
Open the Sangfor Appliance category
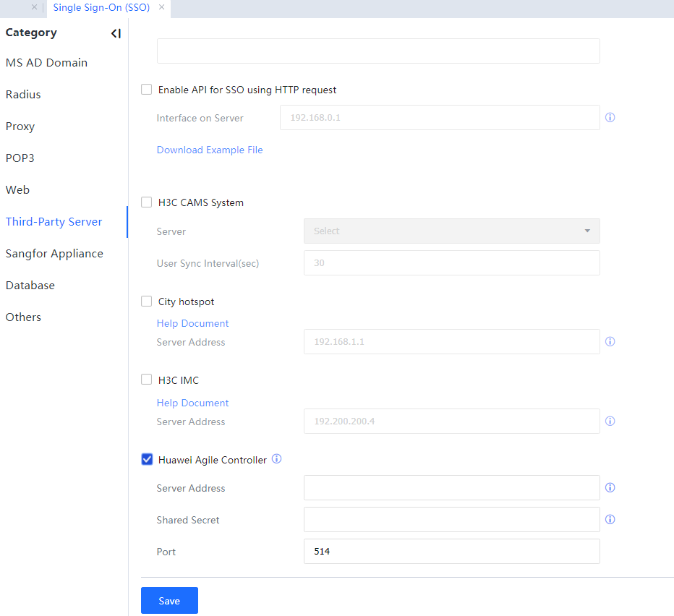pos(54,254)
